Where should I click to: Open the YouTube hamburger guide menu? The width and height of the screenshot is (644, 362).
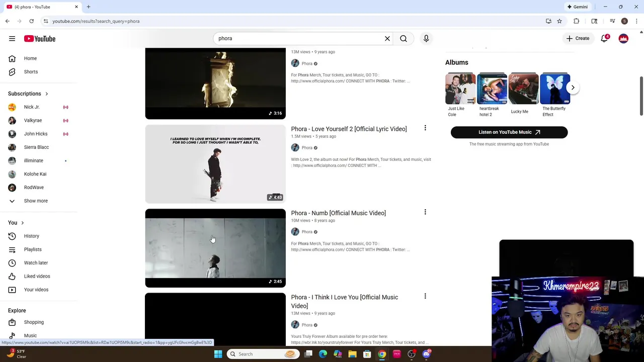click(x=12, y=39)
